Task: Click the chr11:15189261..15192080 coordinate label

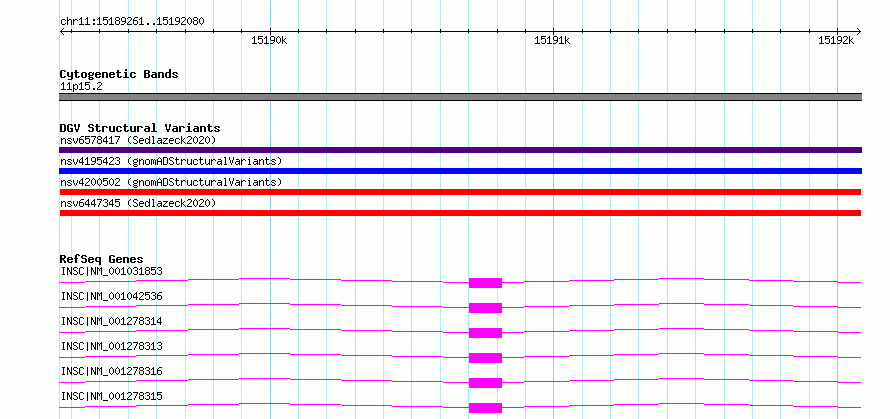Action: click(132, 22)
